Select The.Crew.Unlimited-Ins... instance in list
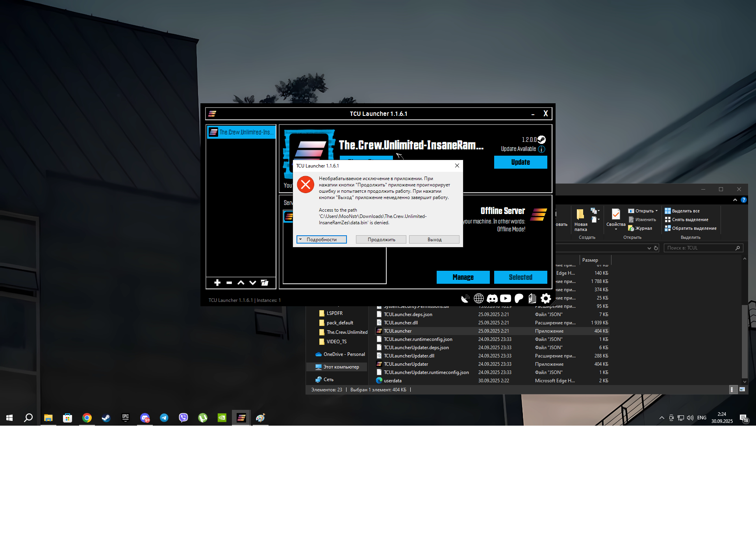Image resolution: width=756 pixels, height=536 pixels. coord(241,132)
